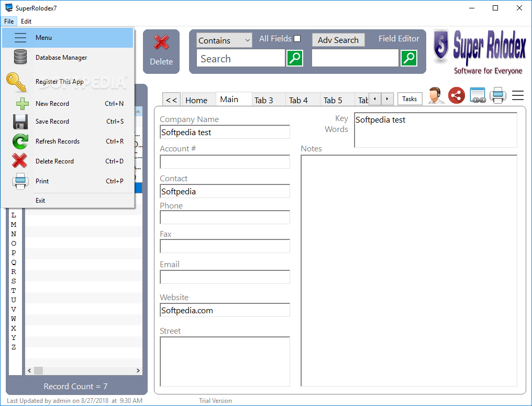The image size is (532, 406).
Task: Jump to letter P in alphabet index
Action: tap(14, 253)
